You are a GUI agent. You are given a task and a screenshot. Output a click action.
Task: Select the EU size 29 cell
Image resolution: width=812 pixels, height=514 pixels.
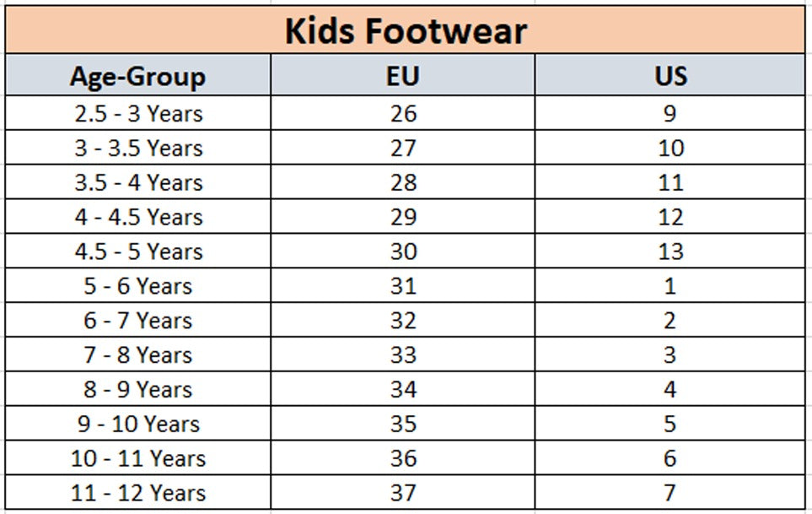pyautogui.click(x=403, y=217)
